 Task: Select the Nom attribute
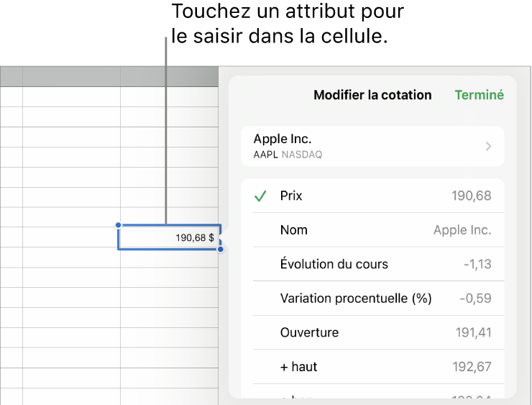pos(372,230)
